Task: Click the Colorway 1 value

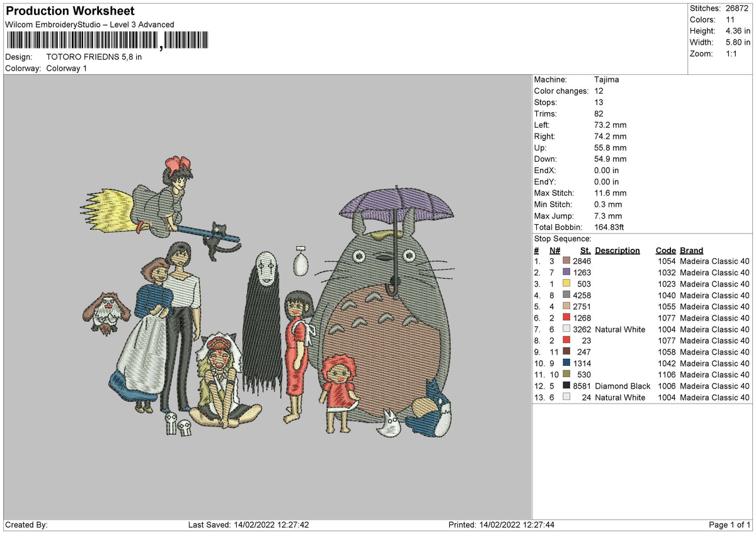Action: 67,68
